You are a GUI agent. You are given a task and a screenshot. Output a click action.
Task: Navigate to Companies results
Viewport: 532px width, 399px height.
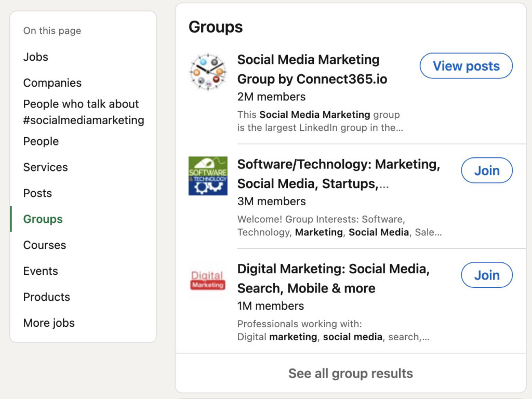[52, 83]
